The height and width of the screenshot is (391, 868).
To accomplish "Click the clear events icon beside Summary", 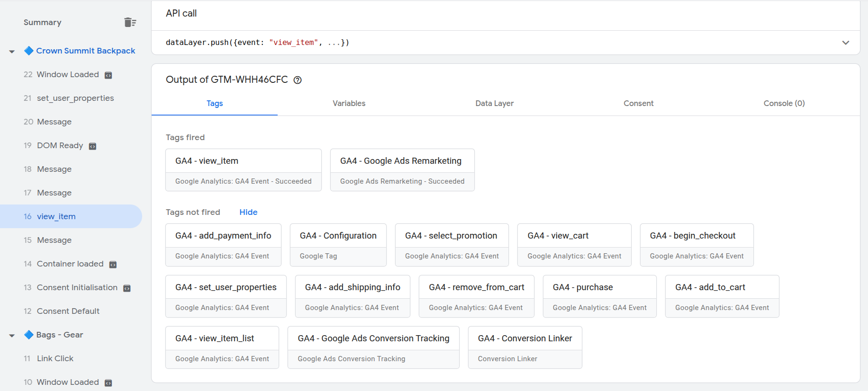I will (130, 22).
